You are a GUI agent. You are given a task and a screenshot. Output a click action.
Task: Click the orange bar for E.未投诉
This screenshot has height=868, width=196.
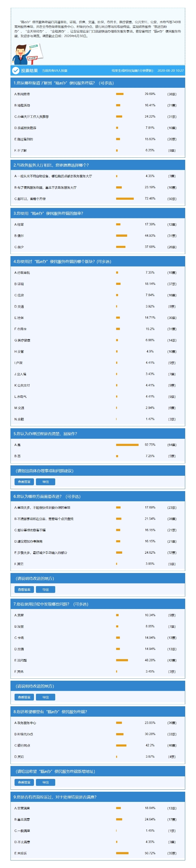point(122,853)
